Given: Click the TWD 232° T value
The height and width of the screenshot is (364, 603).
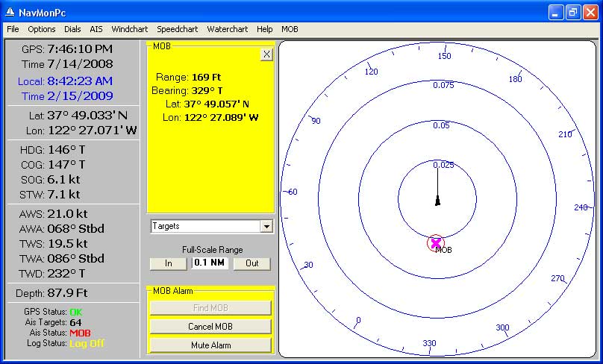Looking at the screenshot, I should (66, 274).
